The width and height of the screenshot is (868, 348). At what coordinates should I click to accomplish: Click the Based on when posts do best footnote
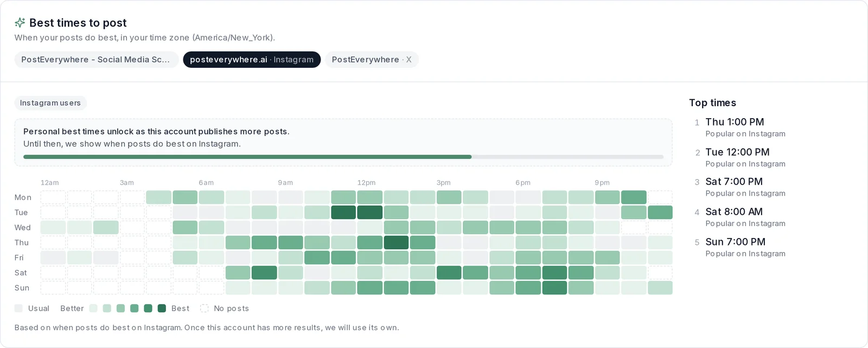click(x=207, y=328)
